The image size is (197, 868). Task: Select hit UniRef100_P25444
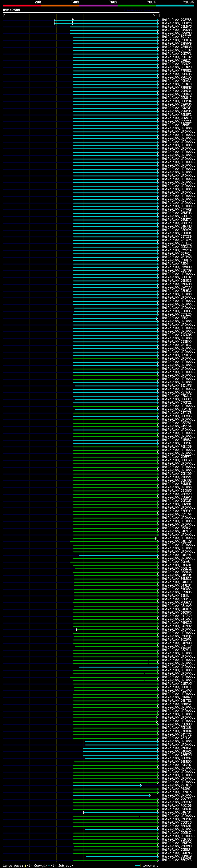[177, 264]
